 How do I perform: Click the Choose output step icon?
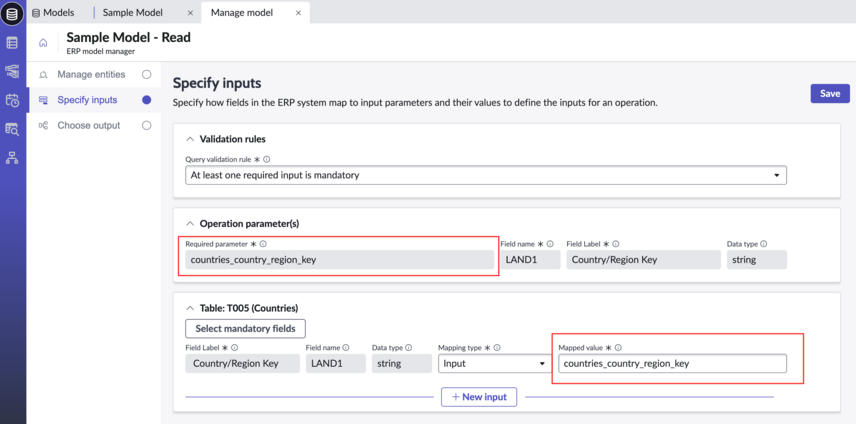(x=43, y=126)
